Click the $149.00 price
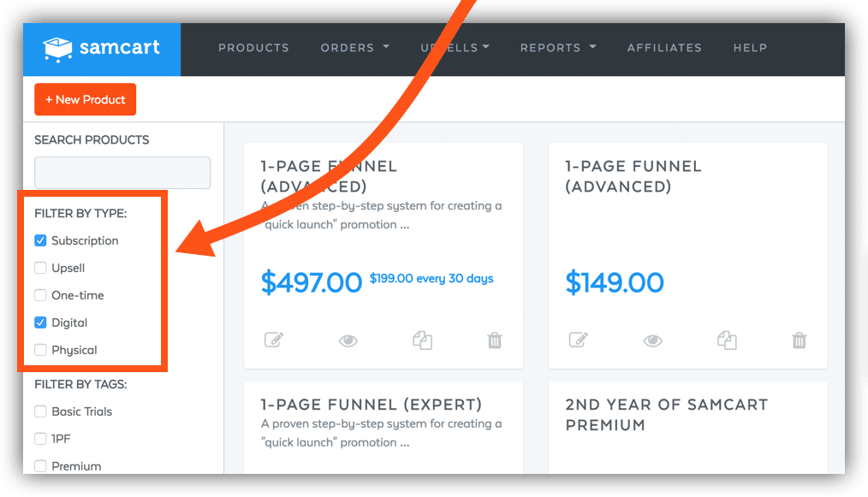The image size is (868, 497). pyautogui.click(x=615, y=282)
